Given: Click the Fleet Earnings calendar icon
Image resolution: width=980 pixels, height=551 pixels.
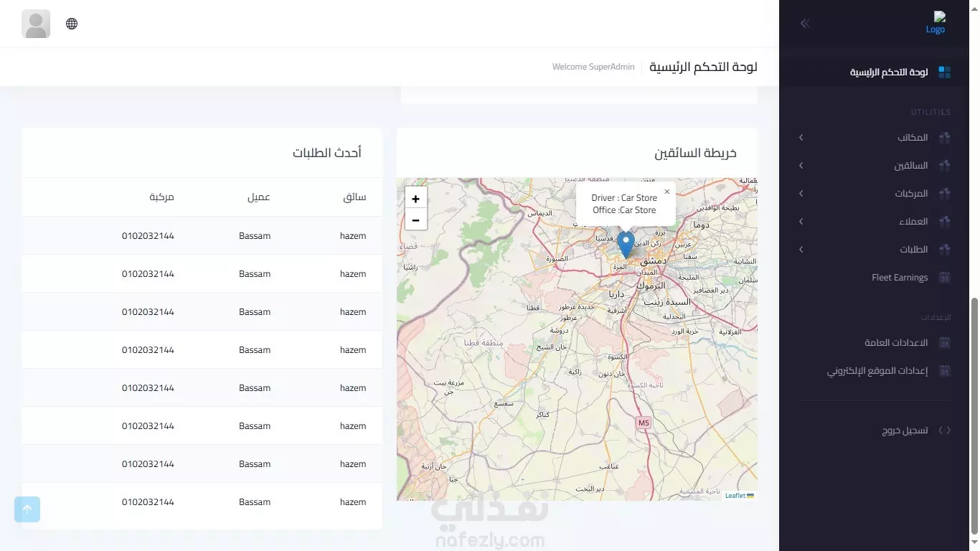Looking at the screenshot, I should pyautogui.click(x=945, y=278).
